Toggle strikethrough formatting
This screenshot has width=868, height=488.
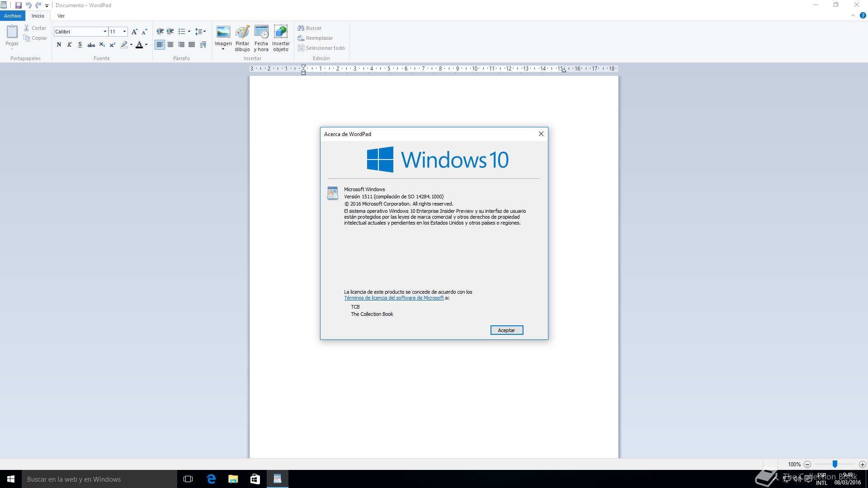point(91,45)
